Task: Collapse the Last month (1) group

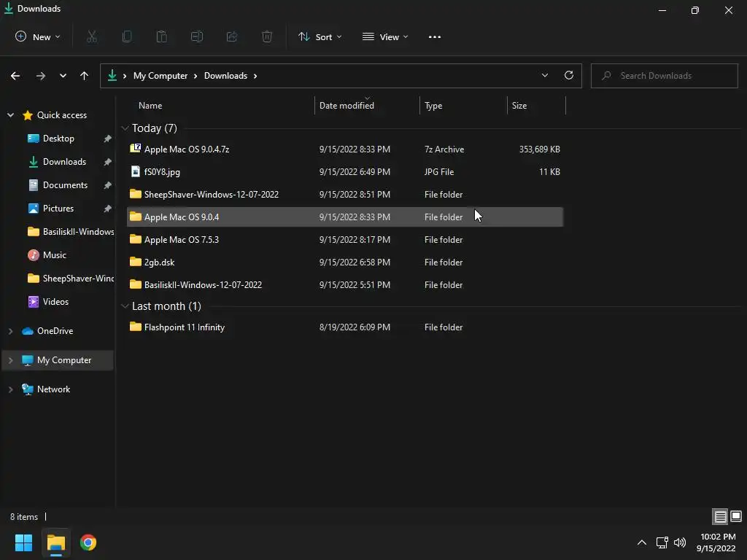Action: click(125, 306)
